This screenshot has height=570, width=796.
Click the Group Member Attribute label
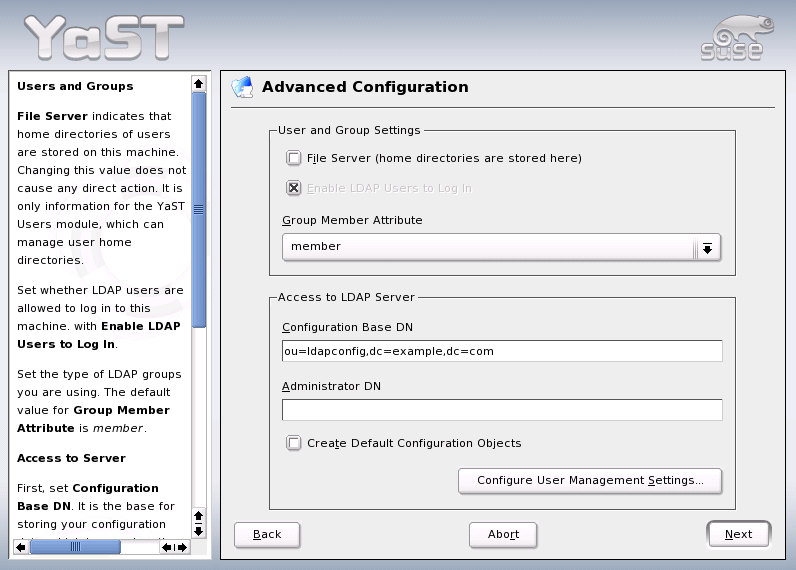[352, 220]
